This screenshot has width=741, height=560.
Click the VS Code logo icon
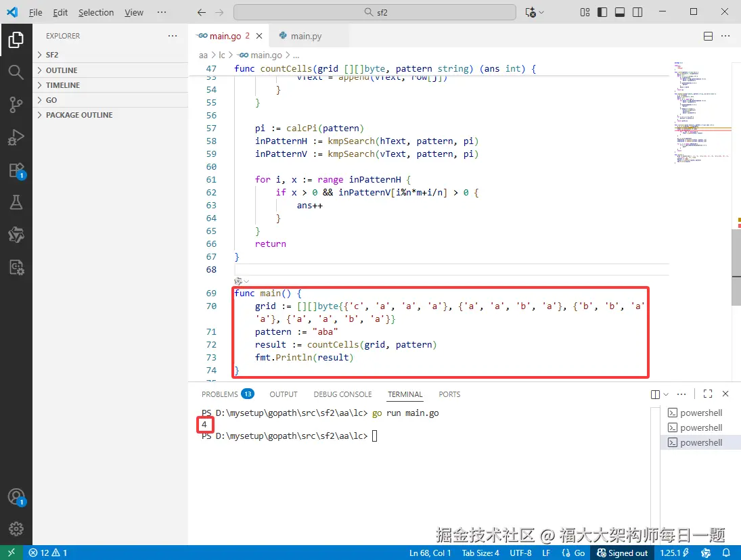12,12
